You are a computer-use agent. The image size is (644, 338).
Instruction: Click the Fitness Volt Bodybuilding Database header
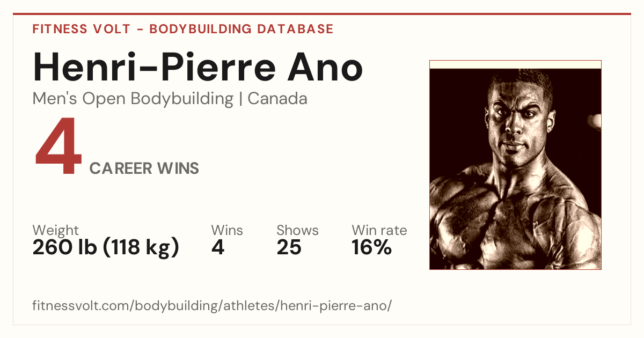coord(183,29)
